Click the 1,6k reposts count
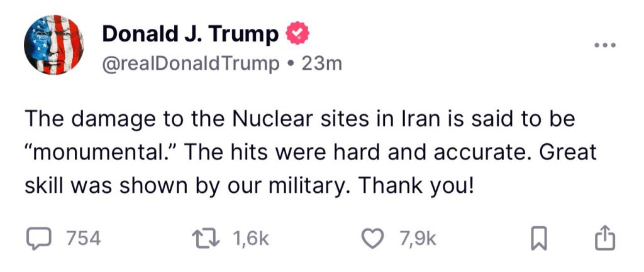 (x=251, y=239)
